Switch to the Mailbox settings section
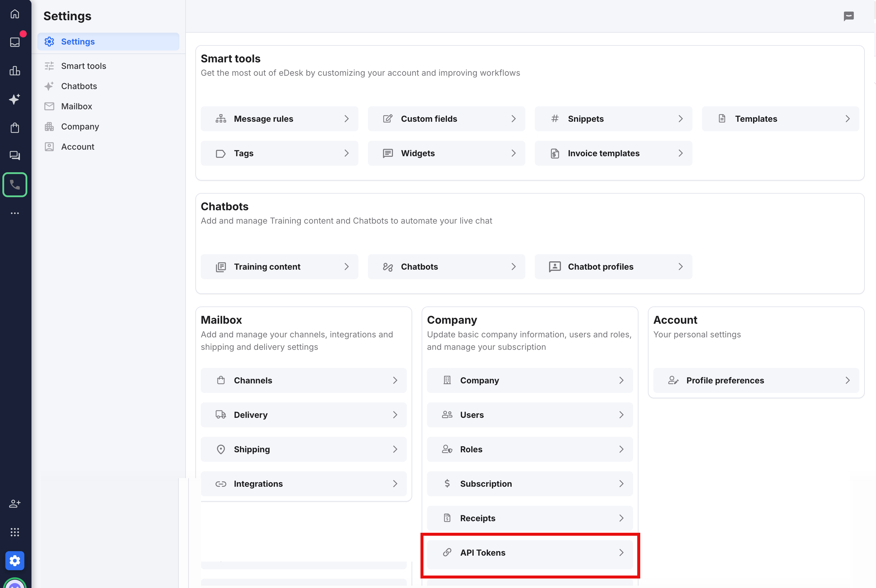The image size is (876, 588). coord(77,106)
